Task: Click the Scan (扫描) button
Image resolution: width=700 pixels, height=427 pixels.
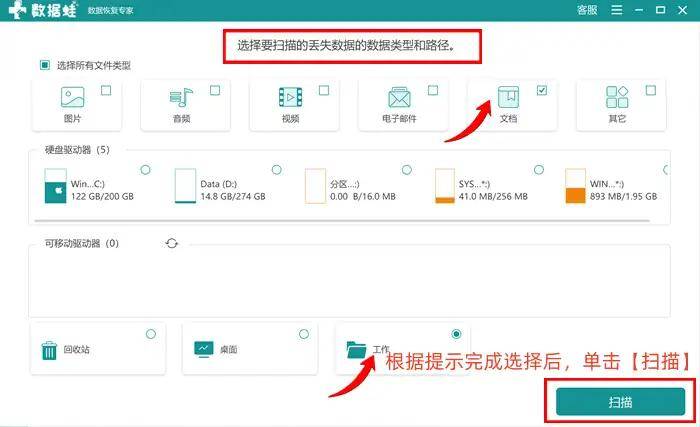Action: [x=620, y=401]
